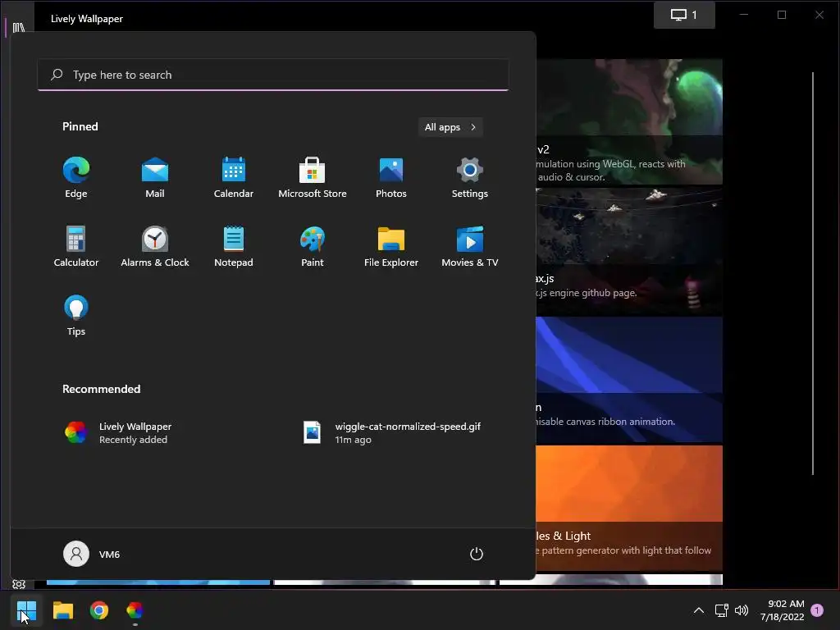Open the notification badge in the taskbar
The width and height of the screenshot is (840, 630).
(x=817, y=610)
